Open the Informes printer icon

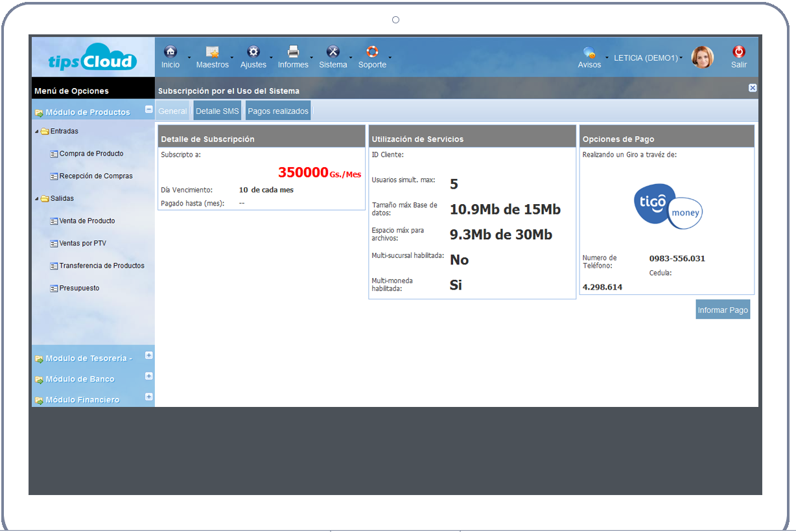[x=293, y=52]
